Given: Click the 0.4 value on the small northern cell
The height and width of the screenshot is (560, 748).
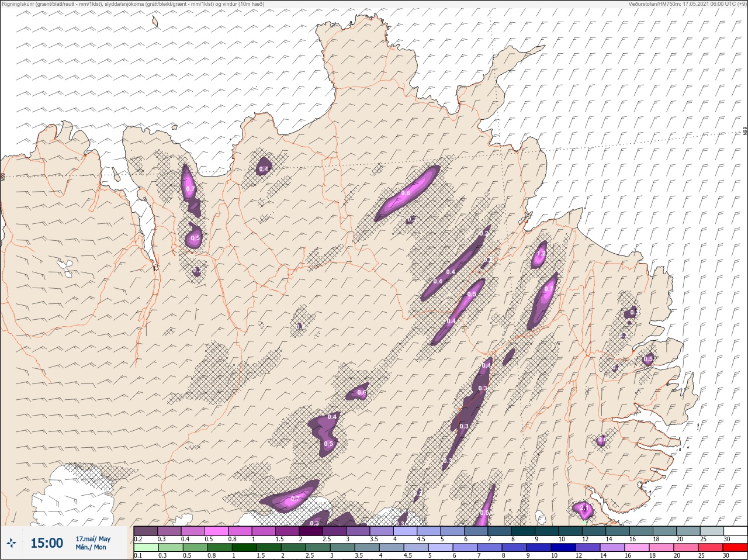Looking at the screenshot, I should pos(264,169).
